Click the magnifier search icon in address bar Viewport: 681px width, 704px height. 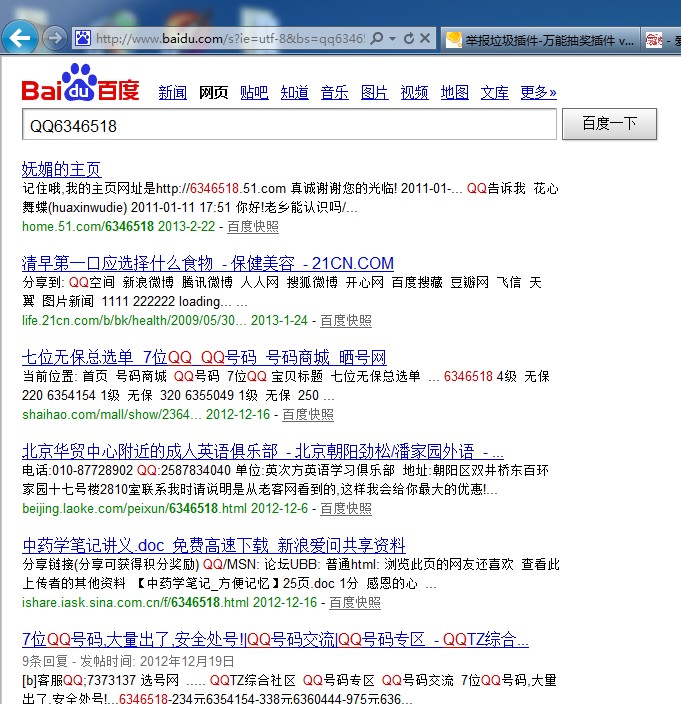tap(377, 38)
